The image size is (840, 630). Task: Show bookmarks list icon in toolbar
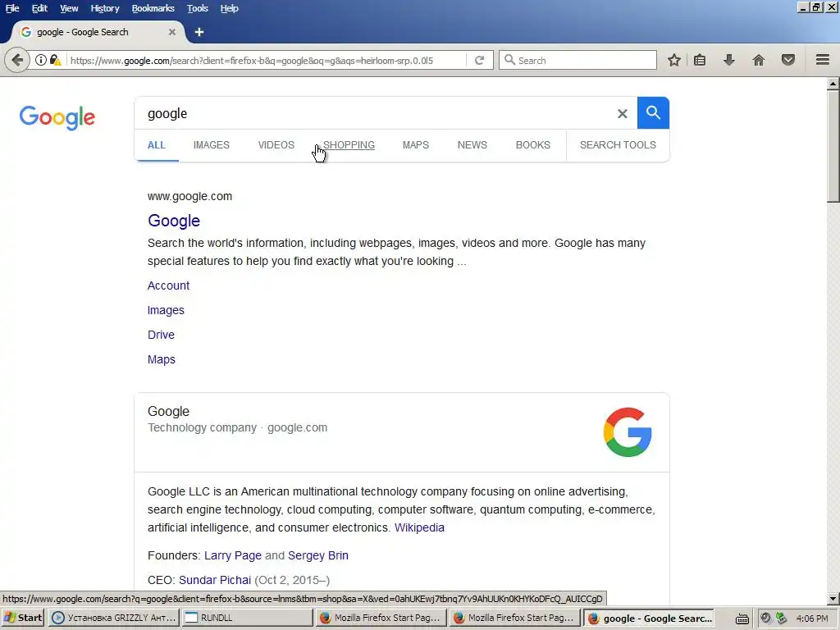point(700,60)
